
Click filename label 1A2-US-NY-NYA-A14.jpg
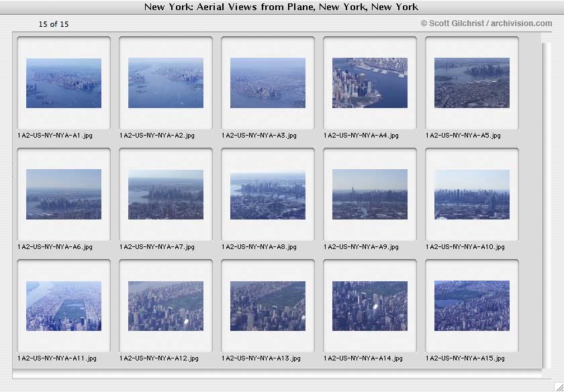click(x=363, y=358)
